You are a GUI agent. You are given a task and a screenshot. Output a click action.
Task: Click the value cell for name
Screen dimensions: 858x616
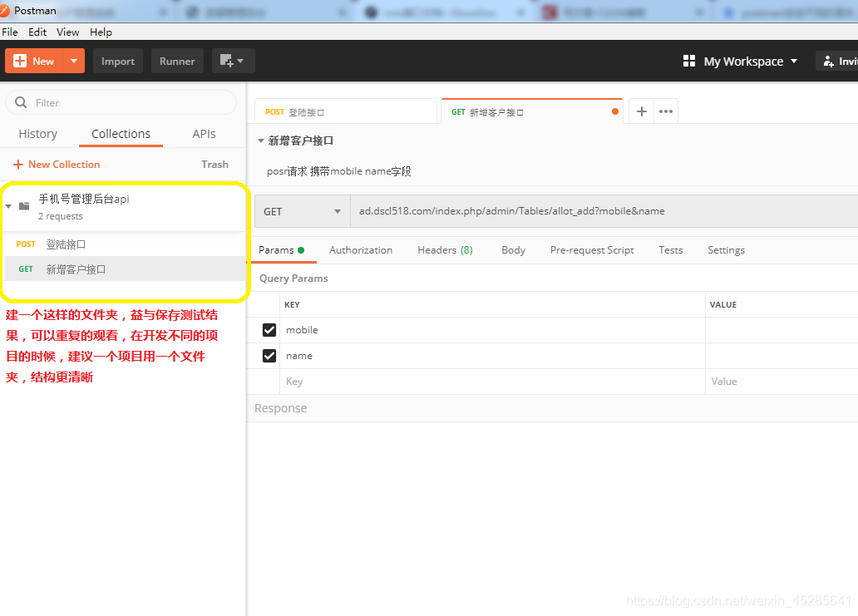(782, 356)
